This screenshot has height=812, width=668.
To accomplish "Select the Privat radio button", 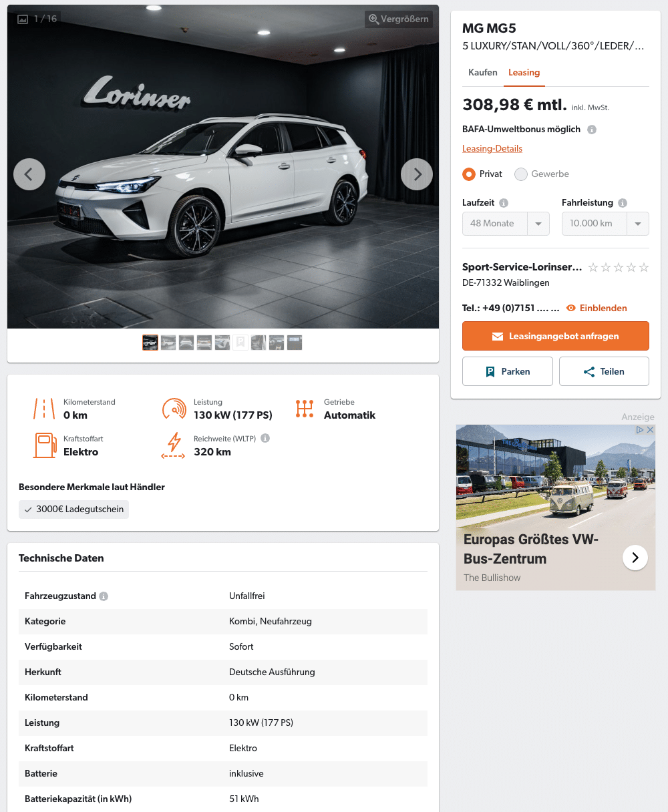I will (x=469, y=174).
